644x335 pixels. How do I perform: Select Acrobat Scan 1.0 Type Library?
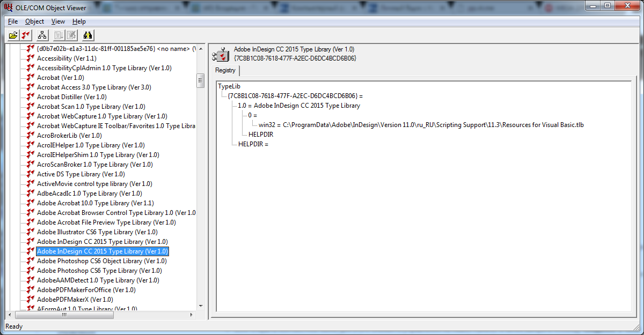(x=91, y=107)
